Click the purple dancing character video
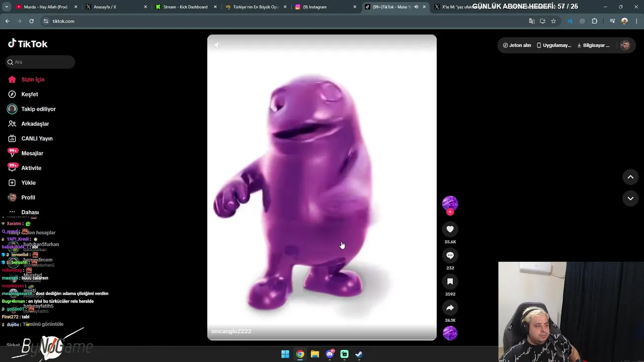This screenshot has width=644, height=362. 322,188
